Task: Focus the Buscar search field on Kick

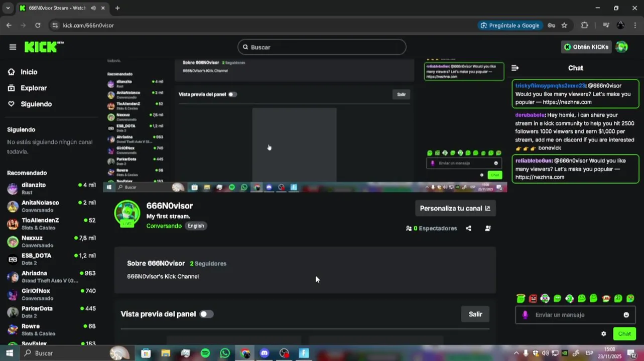Action: (x=322, y=47)
